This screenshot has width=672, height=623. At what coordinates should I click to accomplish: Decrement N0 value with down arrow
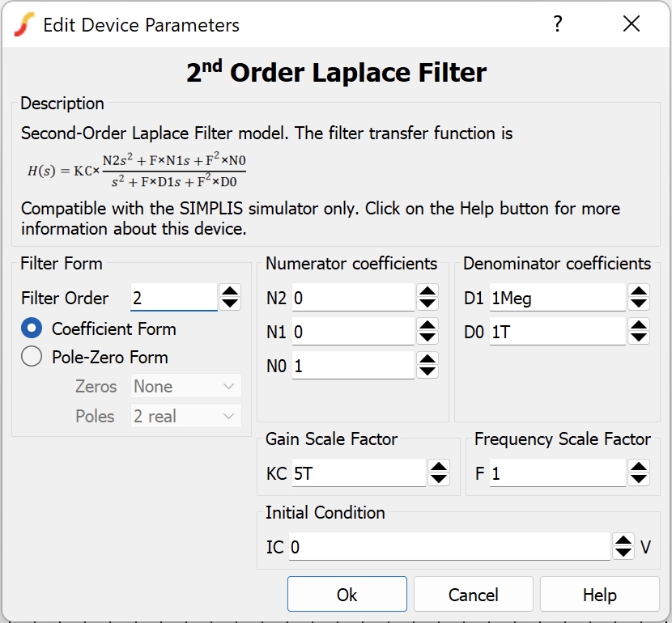coord(427,371)
